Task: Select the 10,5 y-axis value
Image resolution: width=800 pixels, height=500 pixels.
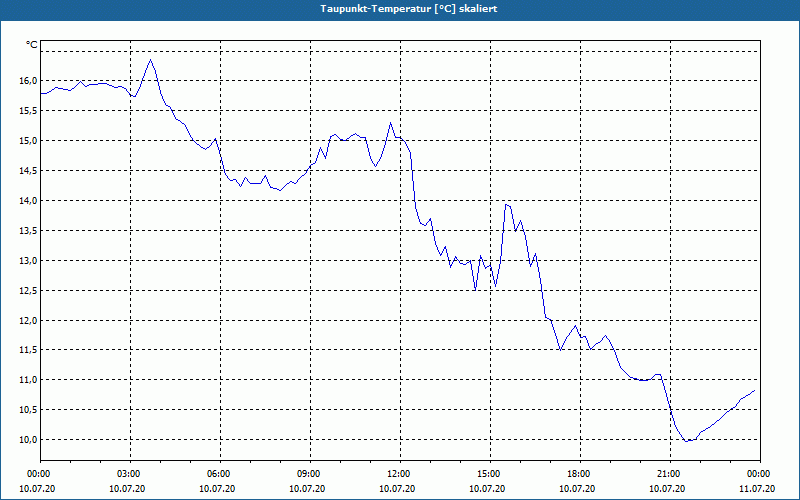Action: [x=29, y=410]
